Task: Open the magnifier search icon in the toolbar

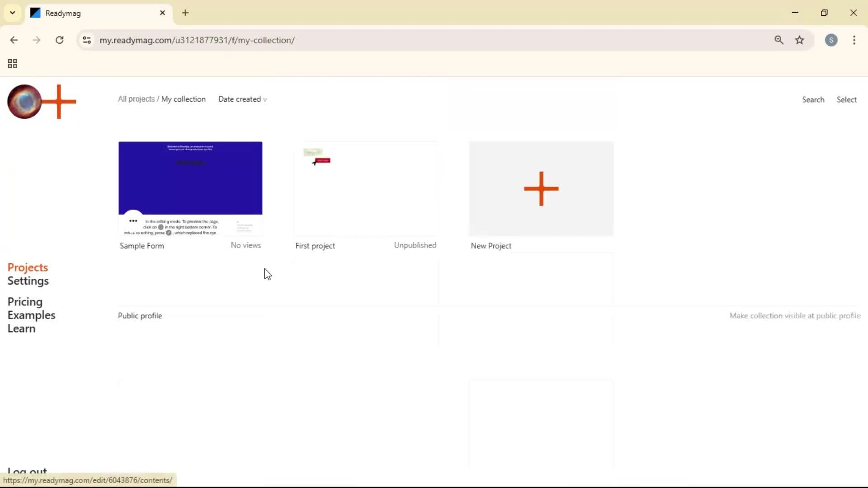Action: pos(779,40)
